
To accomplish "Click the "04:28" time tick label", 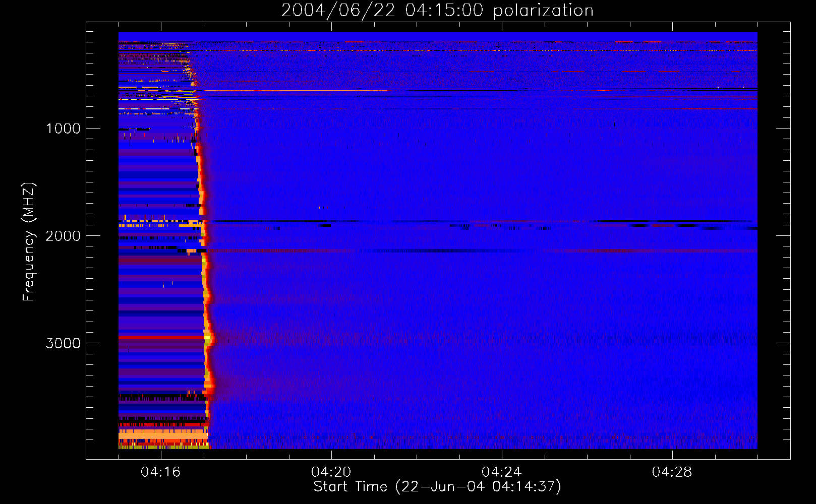I will point(672,472).
